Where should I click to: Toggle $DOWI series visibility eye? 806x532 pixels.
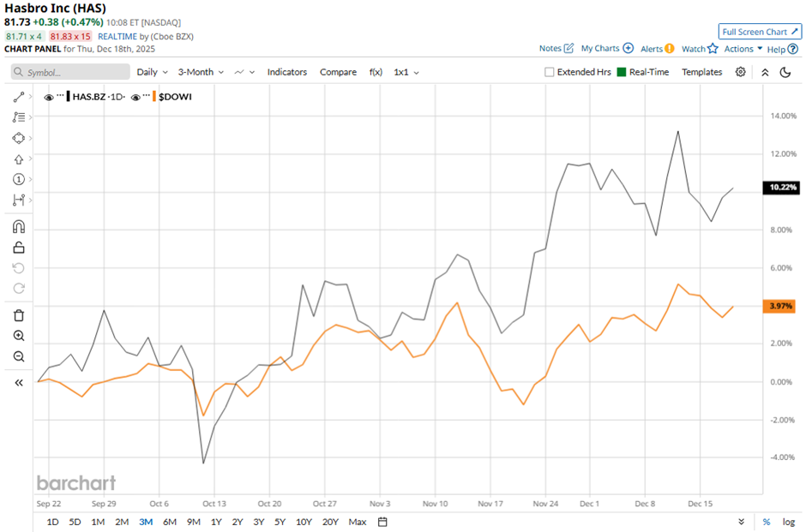[135, 97]
